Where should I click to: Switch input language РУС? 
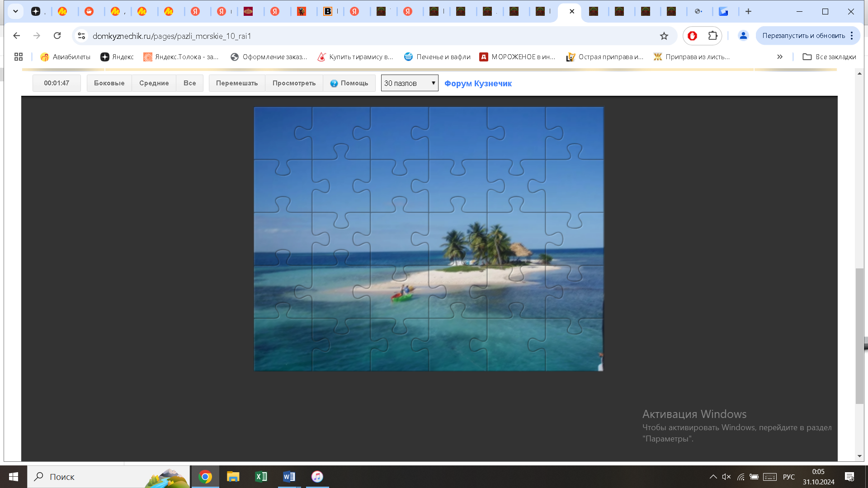pyautogui.click(x=789, y=477)
